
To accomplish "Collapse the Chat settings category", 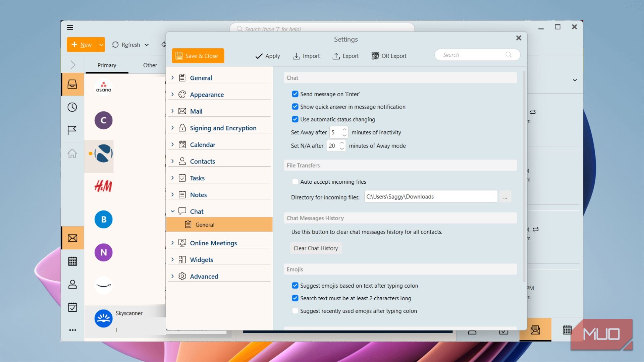I will pyautogui.click(x=172, y=211).
